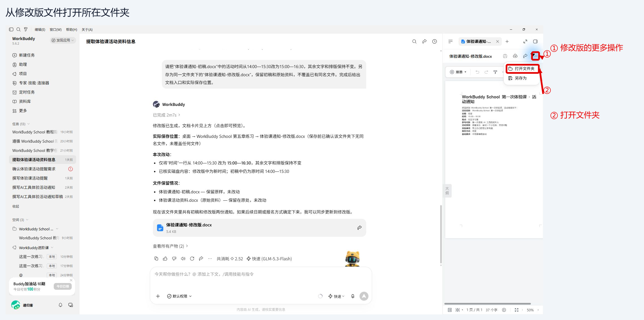
Task: Click the 50% zoom level in status bar
Action: click(x=530, y=310)
